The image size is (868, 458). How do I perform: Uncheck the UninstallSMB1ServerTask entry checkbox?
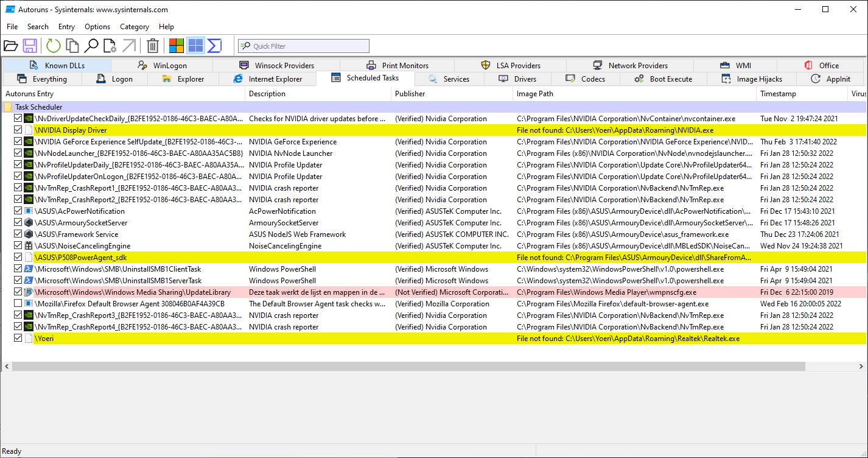point(18,281)
